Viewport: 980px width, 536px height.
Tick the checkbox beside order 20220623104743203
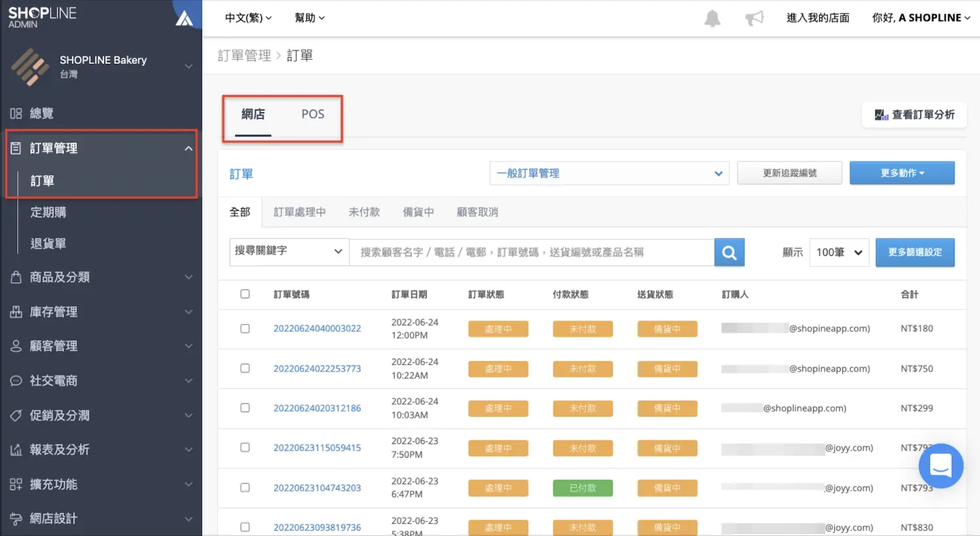pyautogui.click(x=245, y=488)
